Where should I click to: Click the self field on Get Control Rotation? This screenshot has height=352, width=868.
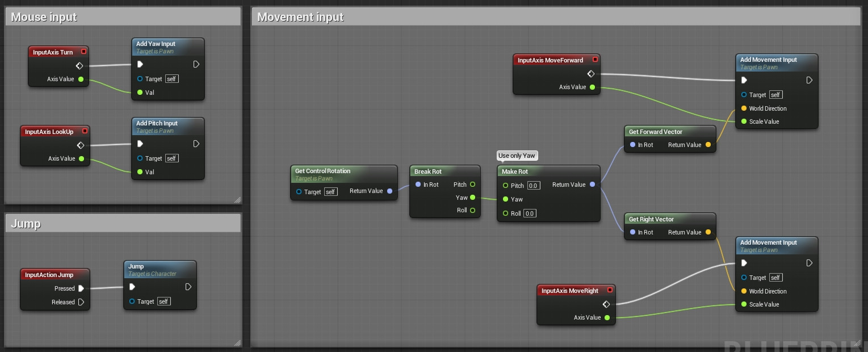pyautogui.click(x=330, y=192)
